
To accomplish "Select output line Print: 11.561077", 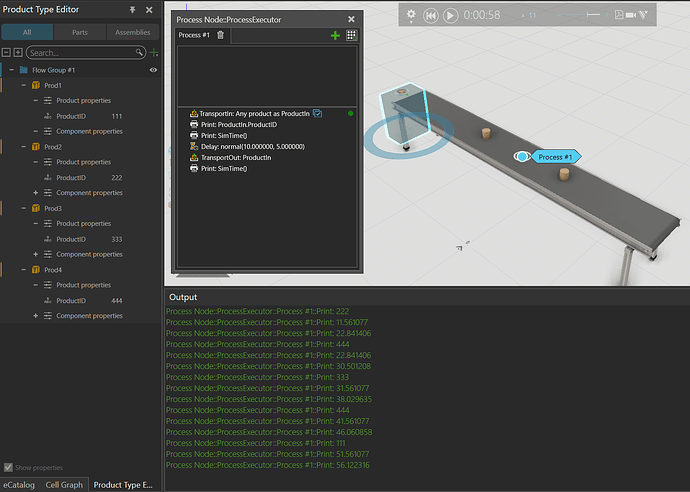I will [267, 322].
